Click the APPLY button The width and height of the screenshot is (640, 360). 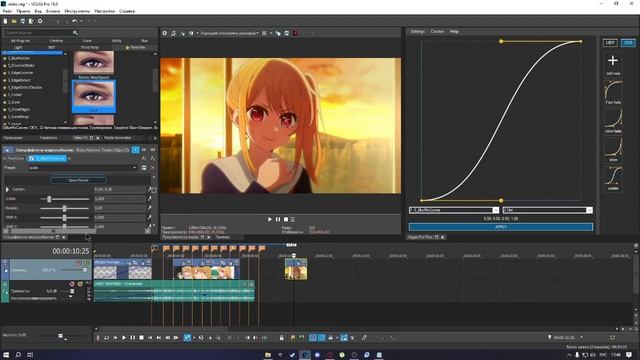(x=501, y=227)
